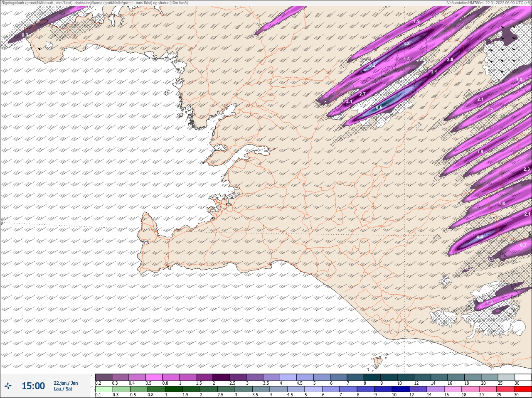This screenshot has width=532, height=398.
Task: Select the light gray 25 swatch, top legend row
Action: click(x=506, y=377)
